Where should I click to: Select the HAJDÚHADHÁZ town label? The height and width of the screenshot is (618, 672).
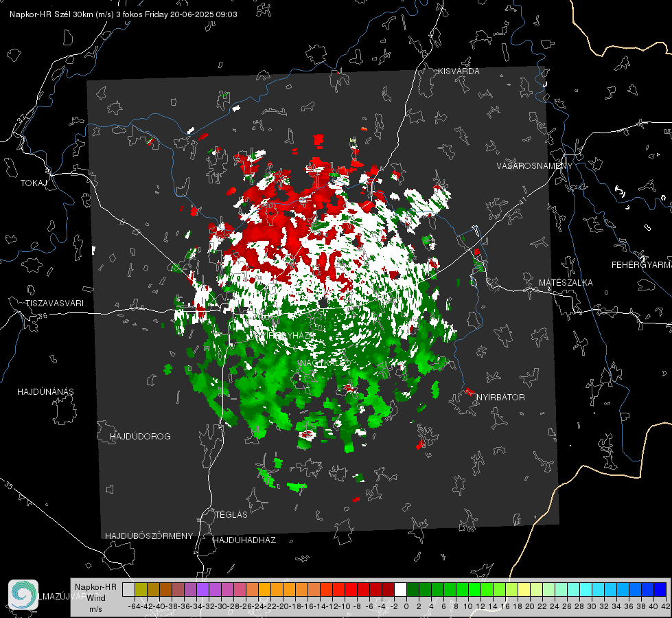[x=245, y=540]
